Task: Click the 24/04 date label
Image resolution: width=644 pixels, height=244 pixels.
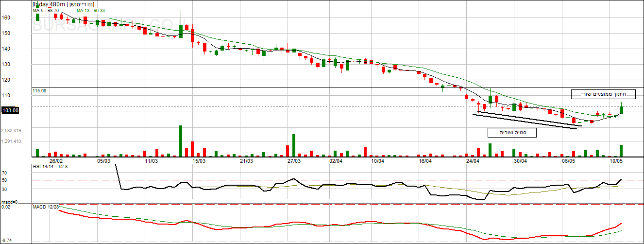Action: [473, 160]
